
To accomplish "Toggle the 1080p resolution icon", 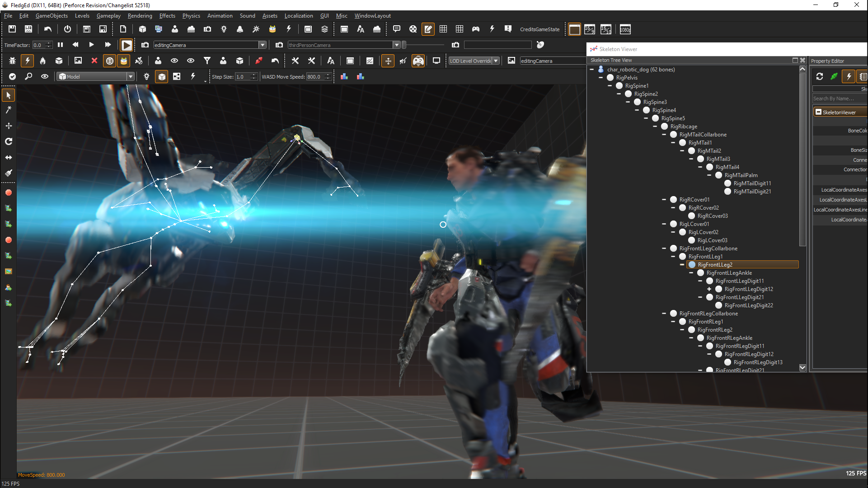I will (625, 29).
